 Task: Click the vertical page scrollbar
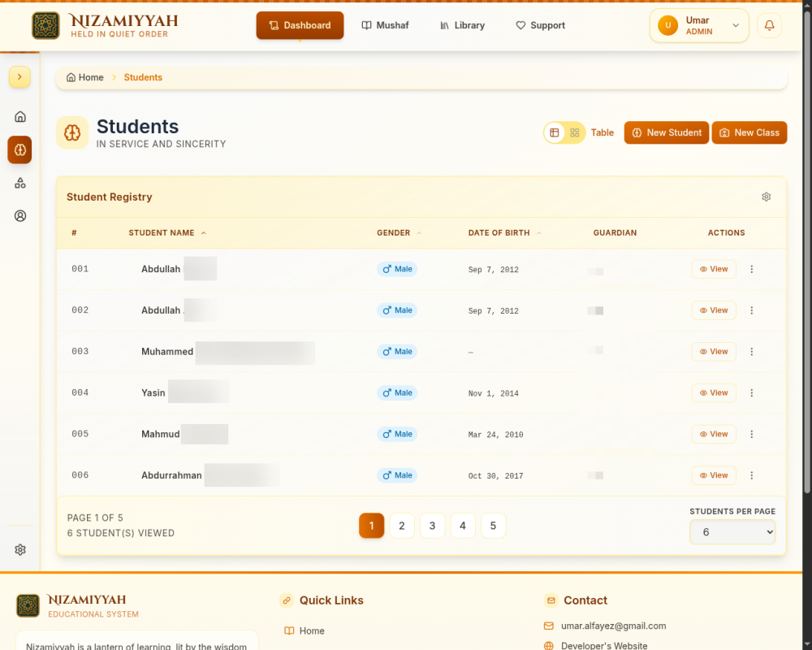click(x=807, y=249)
